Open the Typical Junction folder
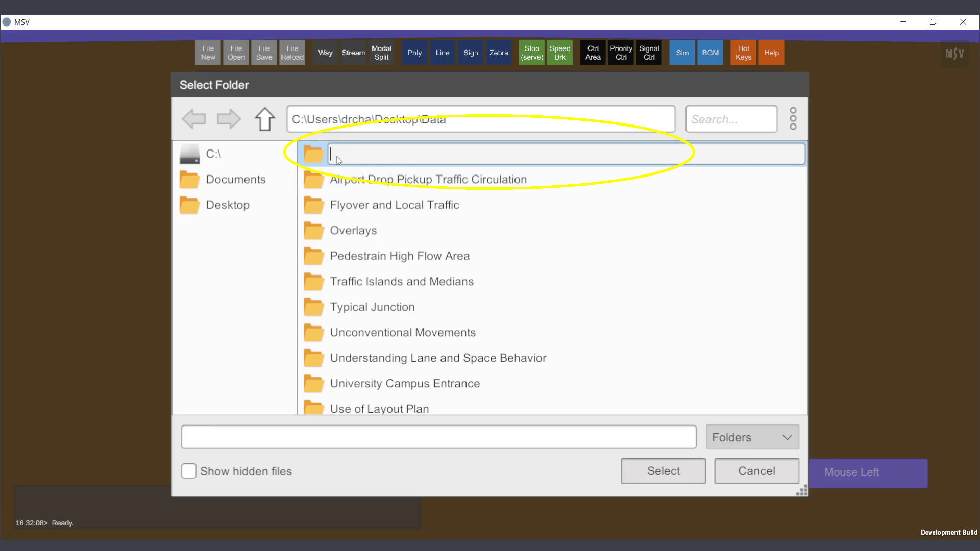980x551 pixels. pyautogui.click(x=372, y=307)
